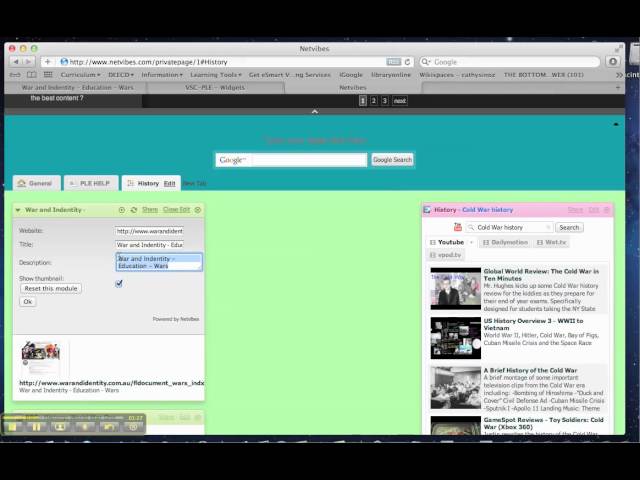This screenshot has width=640, height=480.
Task: Collapse the Netvibes top banner with up arrow
Action: [315, 111]
